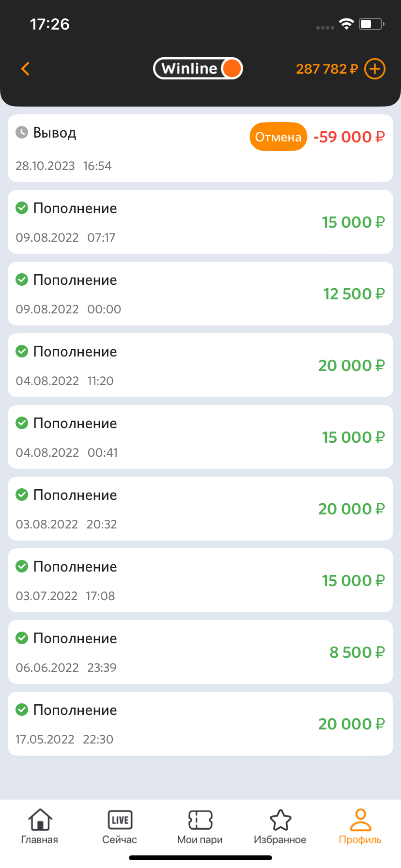This screenshot has height=868, width=401.
Task: Tap the deposit from 03.08.2022 20:32
Action: (200, 509)
